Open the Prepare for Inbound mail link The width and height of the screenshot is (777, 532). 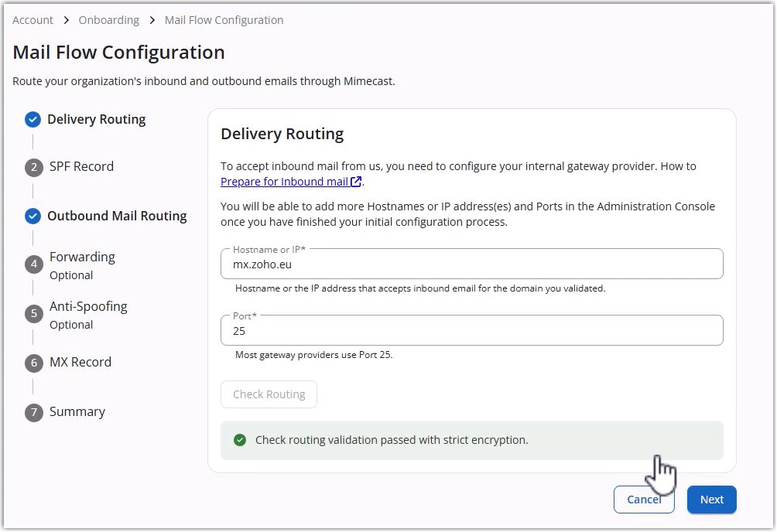coord(284,182)
